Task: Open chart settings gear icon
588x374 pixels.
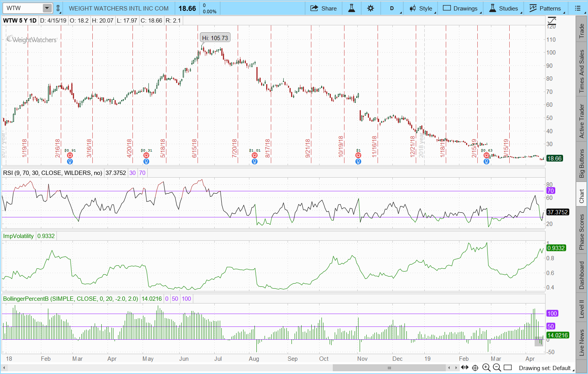Action: [371, 8]
